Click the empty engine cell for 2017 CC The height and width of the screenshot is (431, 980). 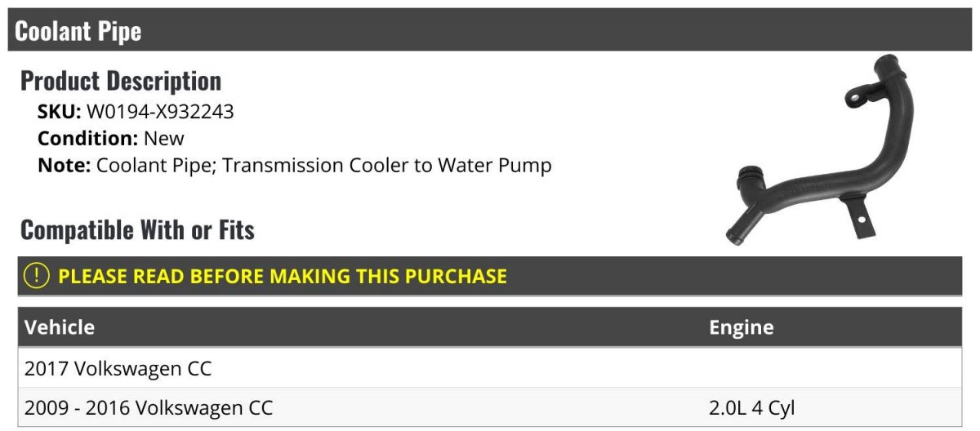coord(833,368)
